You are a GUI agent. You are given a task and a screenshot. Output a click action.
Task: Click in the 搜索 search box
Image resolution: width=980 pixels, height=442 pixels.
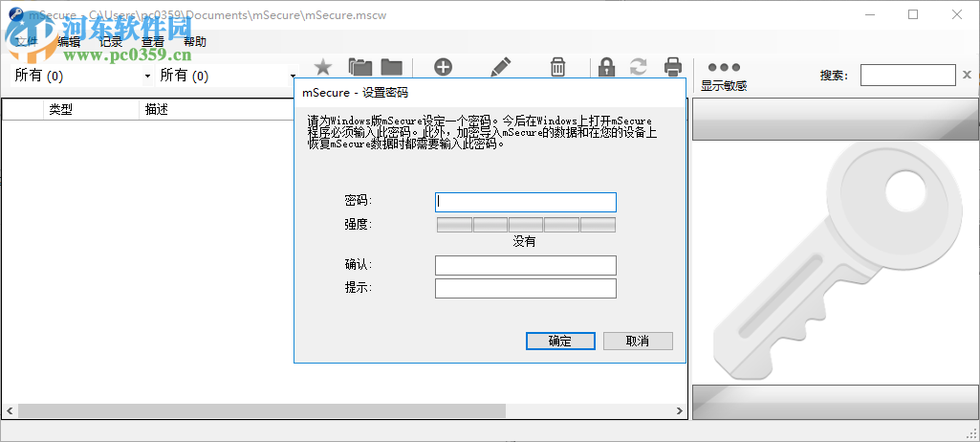point(908,75)
